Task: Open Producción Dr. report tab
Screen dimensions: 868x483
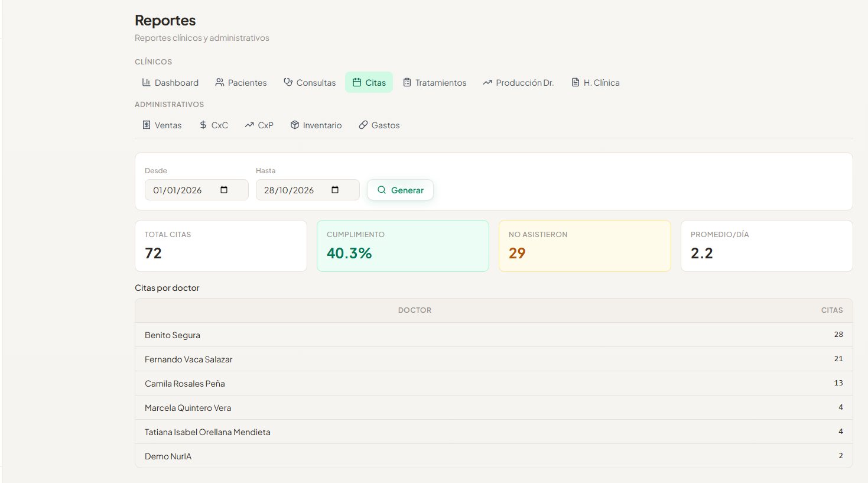Action: click(x=518, y=83)
